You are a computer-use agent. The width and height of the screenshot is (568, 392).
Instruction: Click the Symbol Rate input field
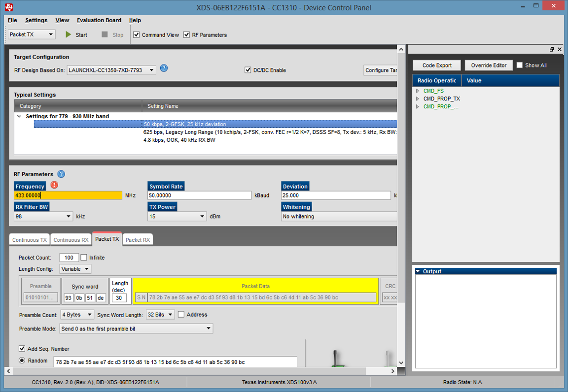[x=199, y=195]
